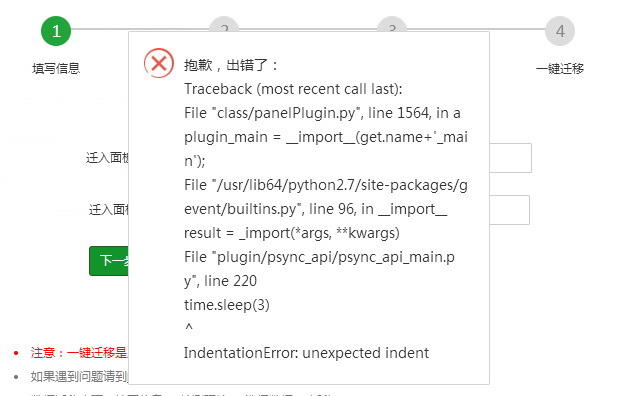
Task: Click the 一键迁移 step label
Action: (560, 68)
